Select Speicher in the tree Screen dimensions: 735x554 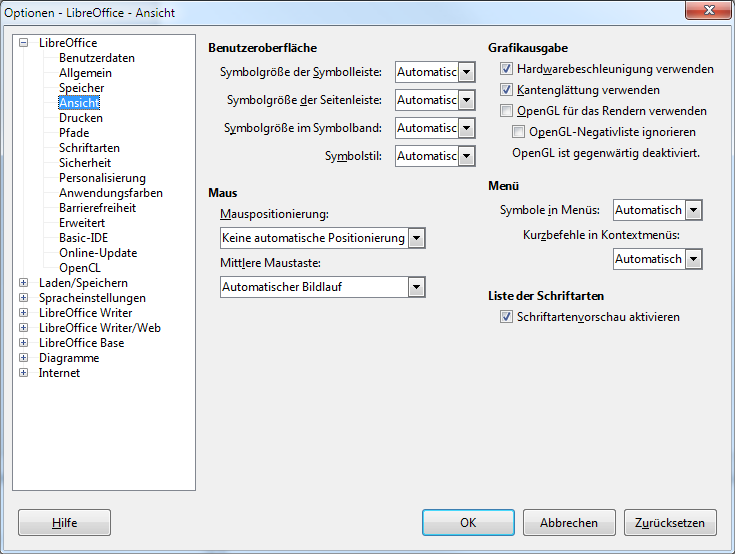pos(82,88)
